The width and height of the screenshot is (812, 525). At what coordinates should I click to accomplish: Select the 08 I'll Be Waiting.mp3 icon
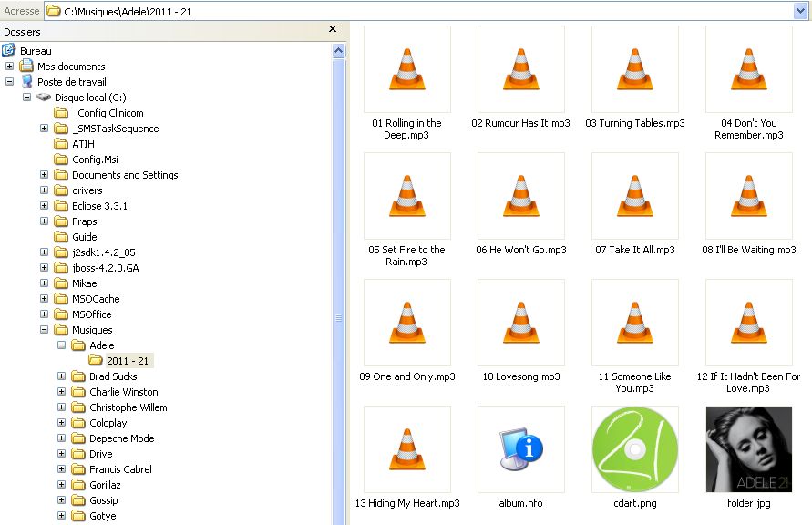click(749, 196)
